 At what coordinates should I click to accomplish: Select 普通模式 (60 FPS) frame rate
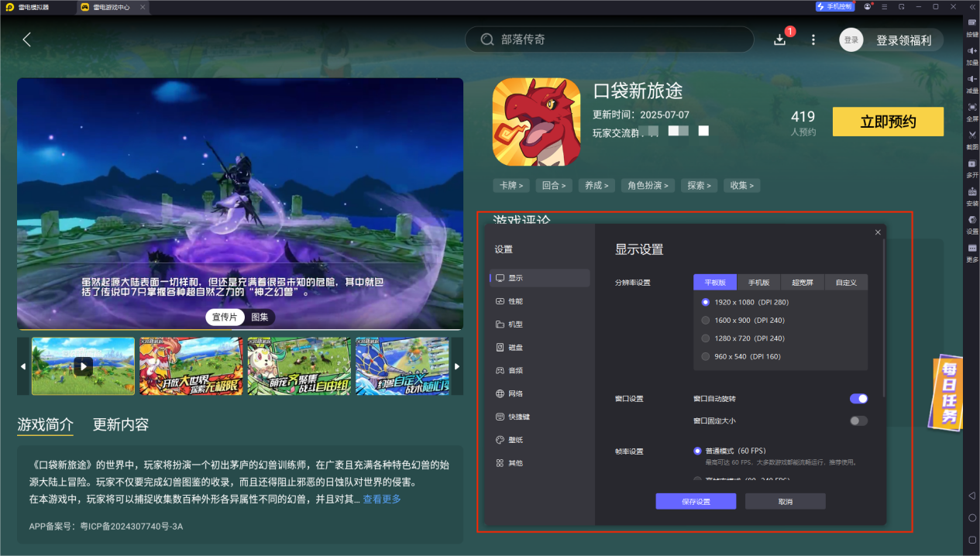pyautogui.click(x=731, y=451)
